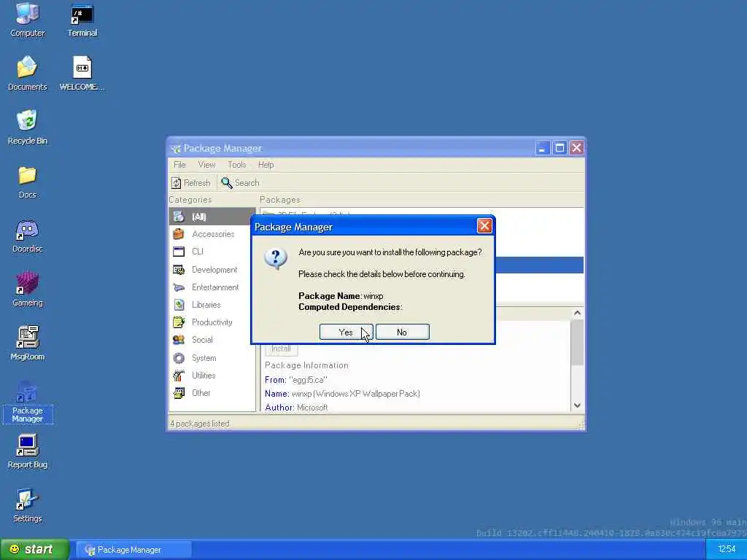
Task: Click the 'Name: winxp' package info line
Action: 342,393
